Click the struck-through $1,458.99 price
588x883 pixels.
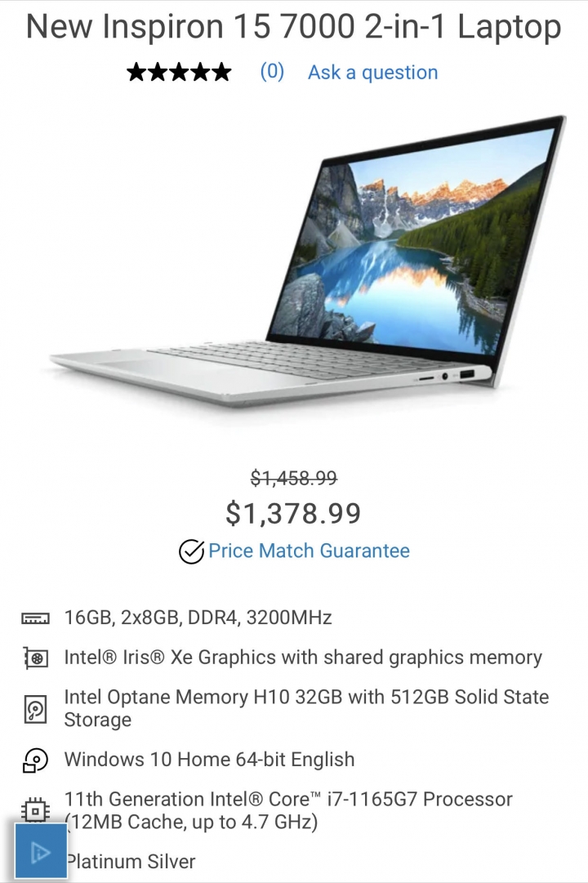click(293, 478)
